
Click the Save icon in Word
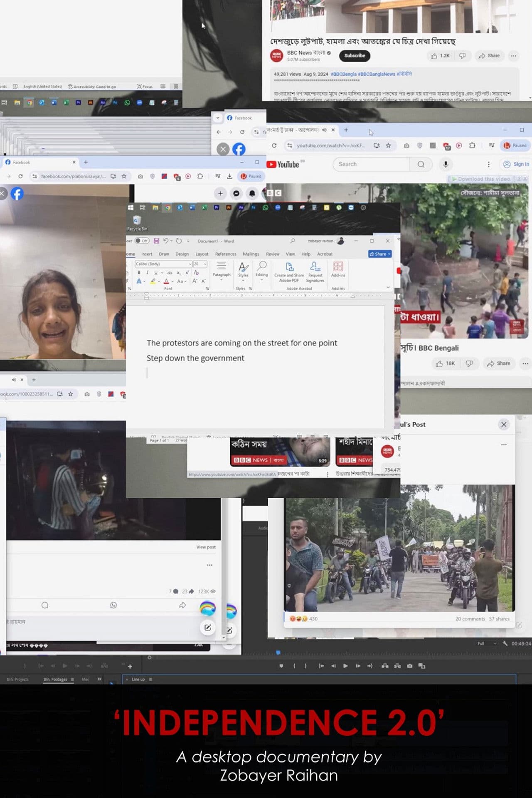click(x=156, y=241)
